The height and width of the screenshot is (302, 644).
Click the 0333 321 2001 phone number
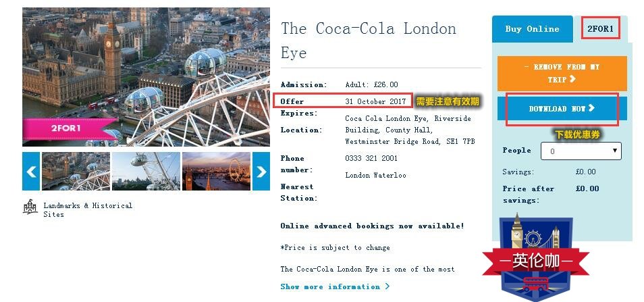point(371,159)
